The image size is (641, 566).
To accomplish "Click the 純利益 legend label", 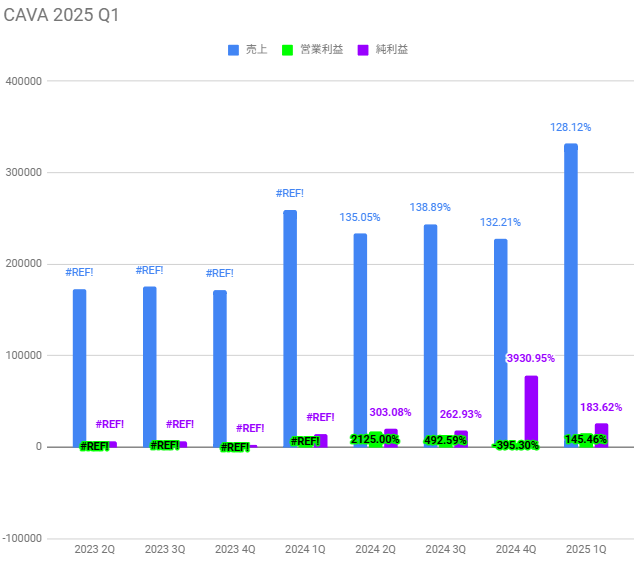I will (392, 49).
